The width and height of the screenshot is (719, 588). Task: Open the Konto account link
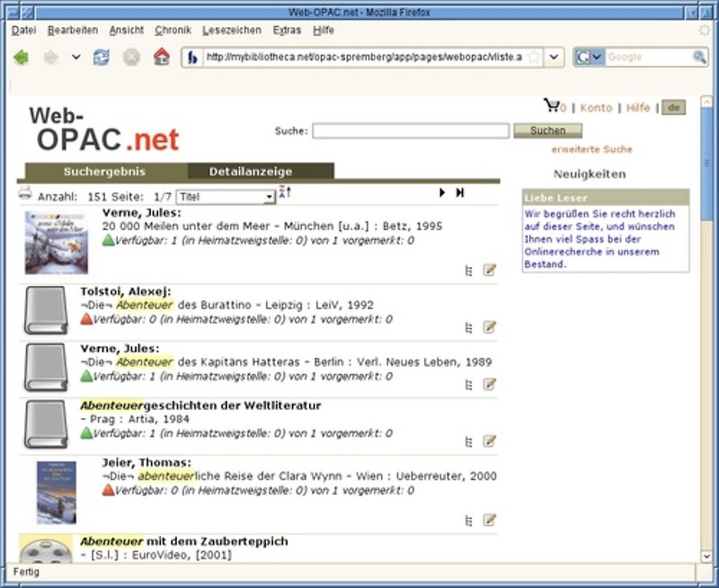coord(596,108)
